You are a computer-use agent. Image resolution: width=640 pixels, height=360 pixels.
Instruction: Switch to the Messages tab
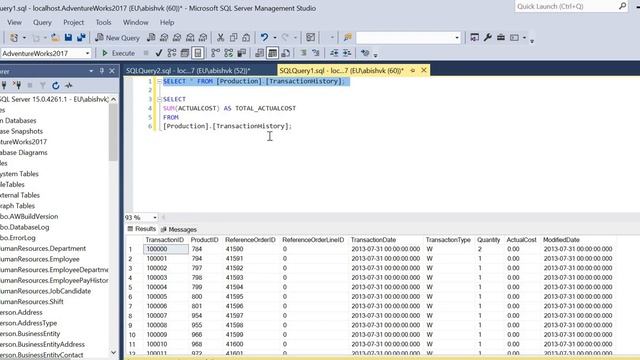point(178,229)
